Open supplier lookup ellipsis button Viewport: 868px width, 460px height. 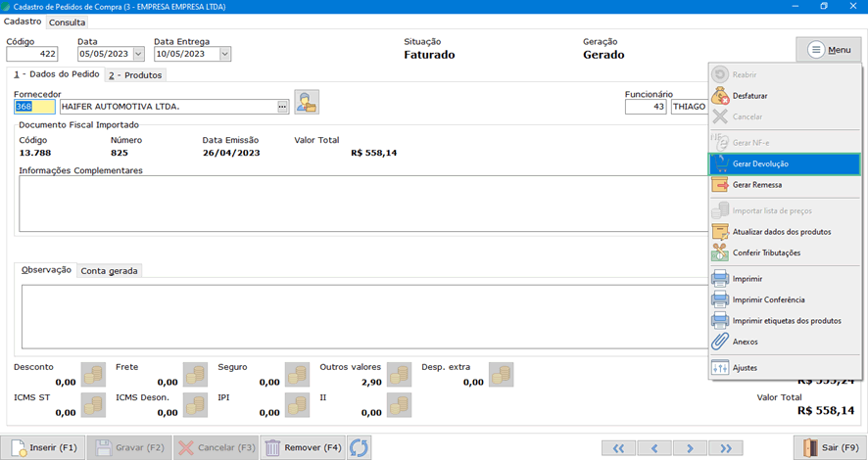[x=282, y=107]
